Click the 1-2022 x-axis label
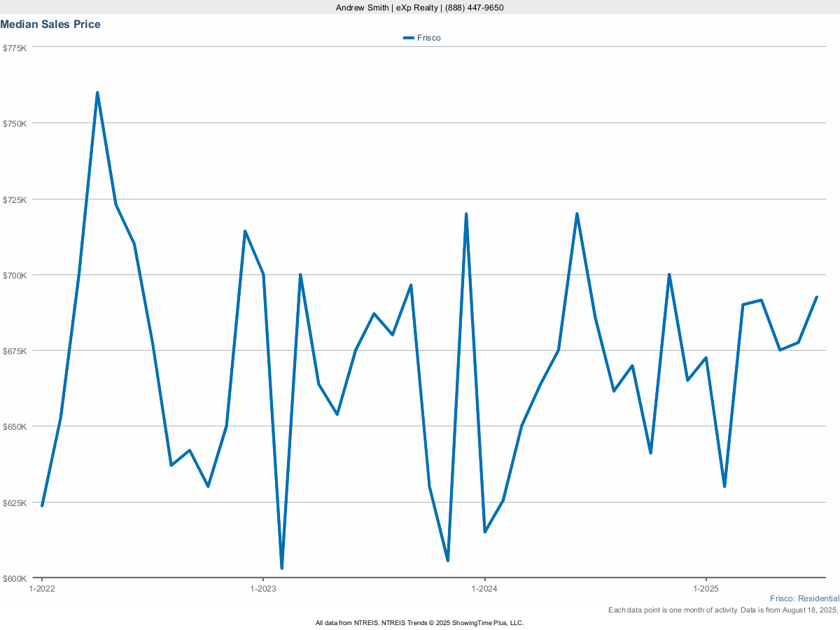The image size is (840, 630). (42, 589)
